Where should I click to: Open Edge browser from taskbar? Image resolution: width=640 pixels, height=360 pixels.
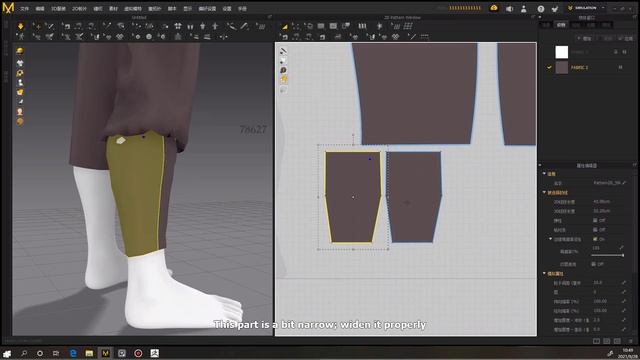pyautogui.click(x=73, y=353)
